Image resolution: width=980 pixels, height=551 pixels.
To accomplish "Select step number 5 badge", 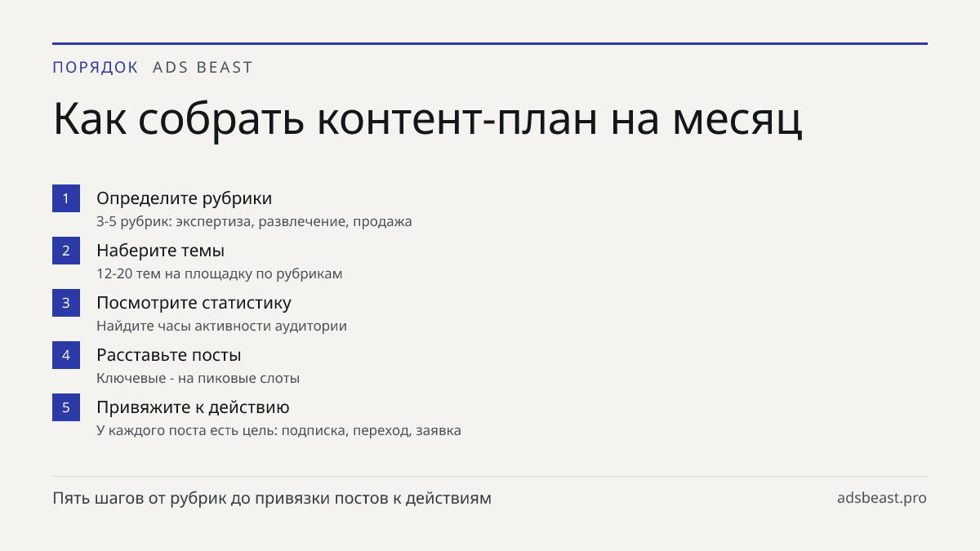I will pyautogui.click(x=66, y=407).
